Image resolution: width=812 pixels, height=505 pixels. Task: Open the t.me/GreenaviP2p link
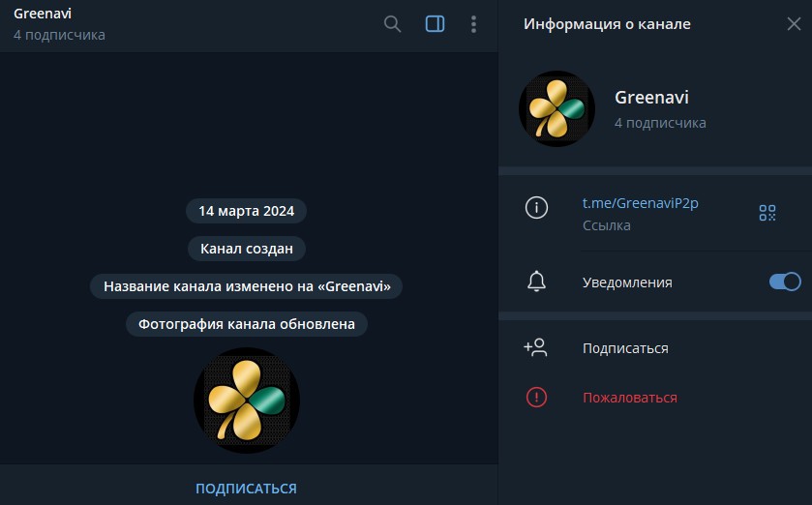pyautogui.click(x=640, y=203)
